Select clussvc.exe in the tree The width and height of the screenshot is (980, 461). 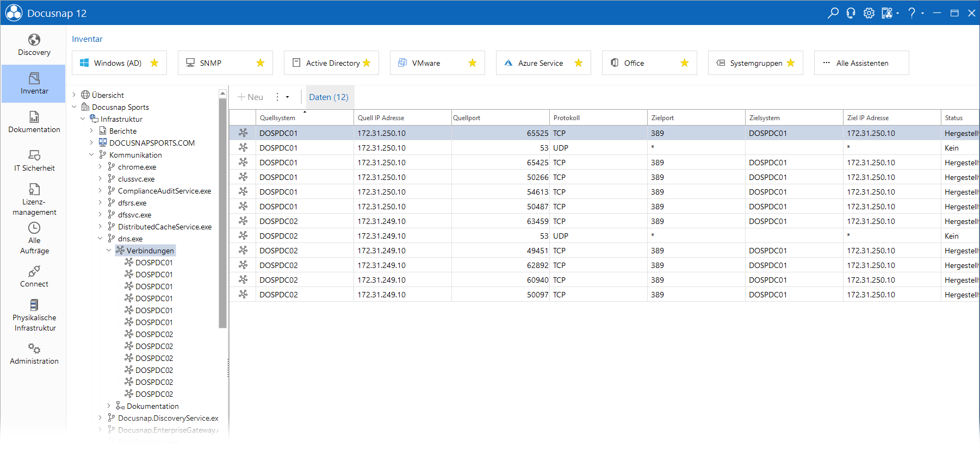136,179
